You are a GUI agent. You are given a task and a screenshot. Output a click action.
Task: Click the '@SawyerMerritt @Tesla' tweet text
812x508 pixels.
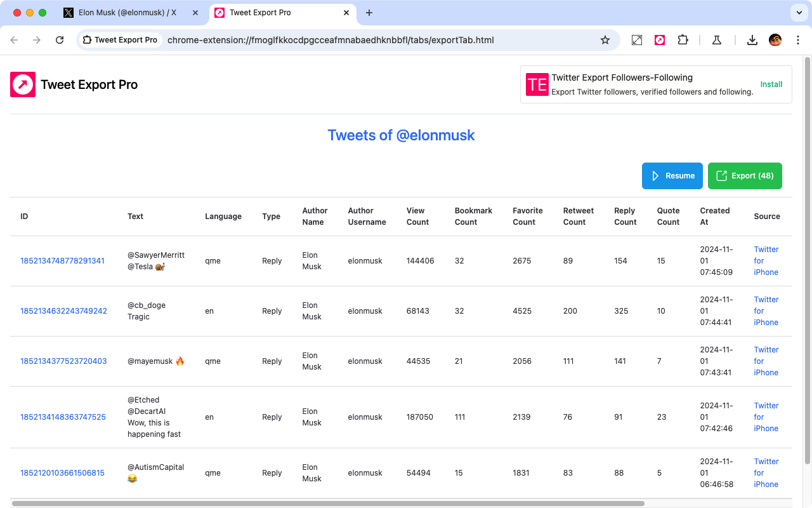[x=156, y=261]
